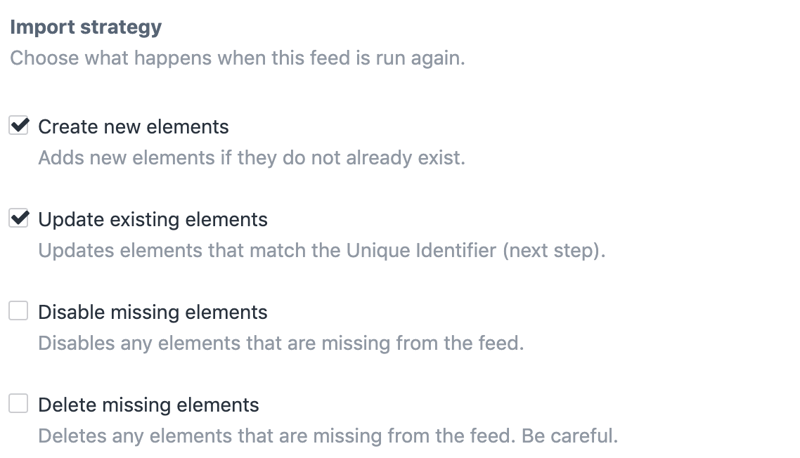Click the 'Import strategy' heading
The width and height of the screenshot is (800, 458).
(x=85, y=27)
